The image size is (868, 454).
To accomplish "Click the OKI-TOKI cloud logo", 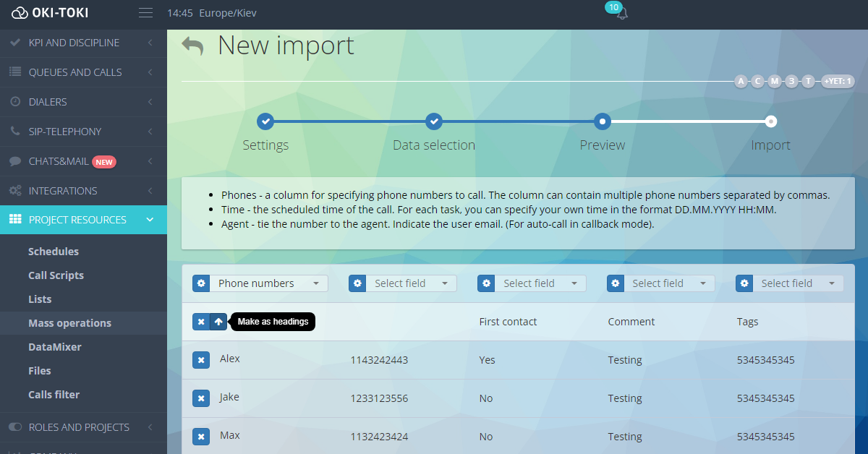I will [x=20, y=13].
